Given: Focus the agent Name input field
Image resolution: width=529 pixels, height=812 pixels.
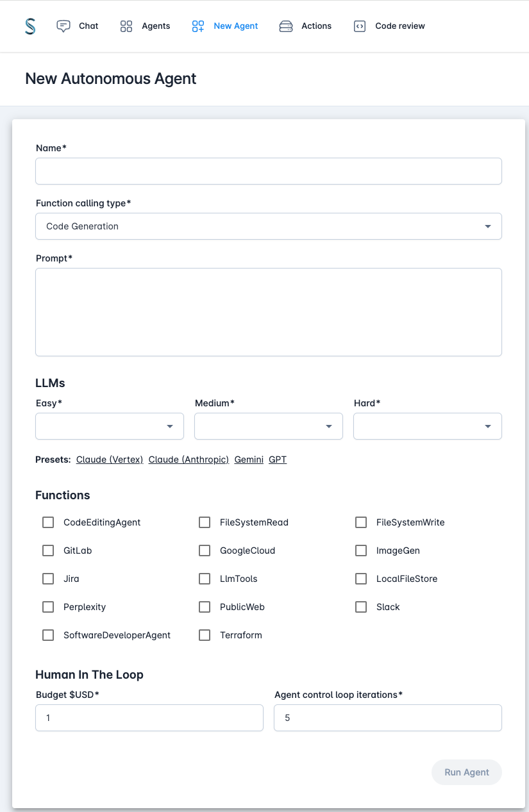Looking at the screenshot, I should 269,171.
